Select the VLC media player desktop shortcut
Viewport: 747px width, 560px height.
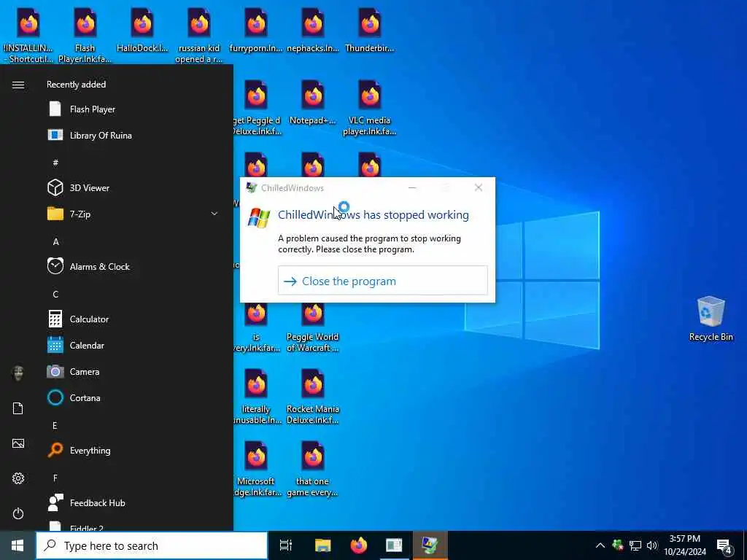coord(370,108)
